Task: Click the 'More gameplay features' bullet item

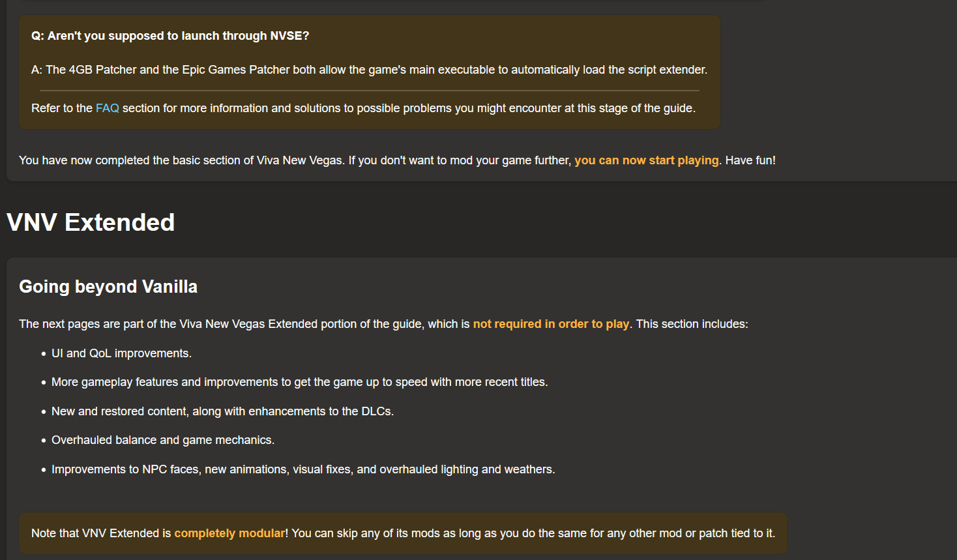Action: pos(299,382)
